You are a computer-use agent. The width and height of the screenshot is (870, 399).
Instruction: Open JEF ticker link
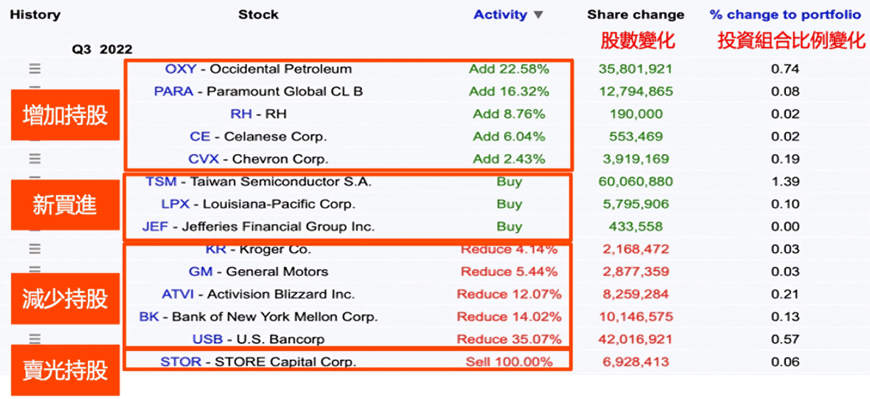click(x=155, y=226)
